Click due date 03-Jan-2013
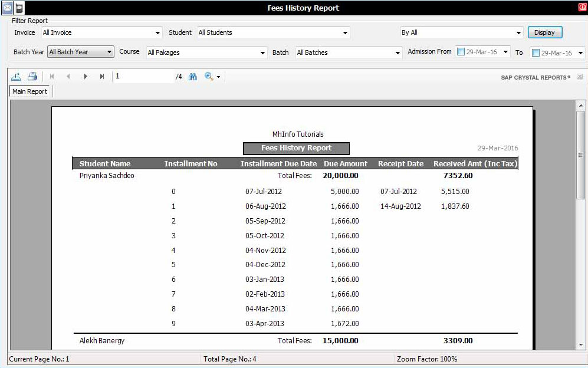Screen dimensions: 588x368 pyautogui.click(x=265, y=280)
